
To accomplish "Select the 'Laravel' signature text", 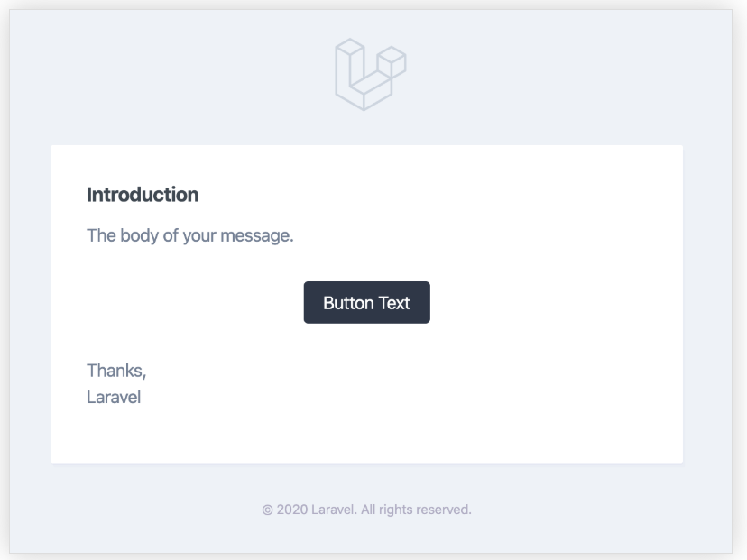I will point(113,396).
